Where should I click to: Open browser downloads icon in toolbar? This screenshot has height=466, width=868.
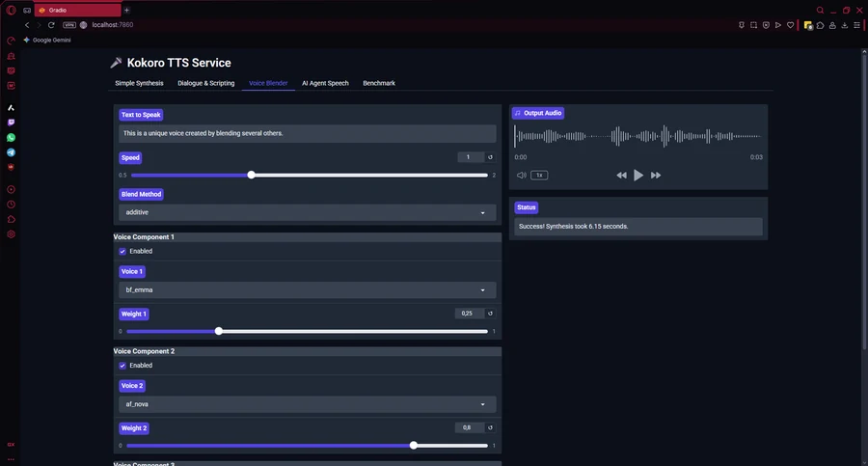(x=844, y=25)
